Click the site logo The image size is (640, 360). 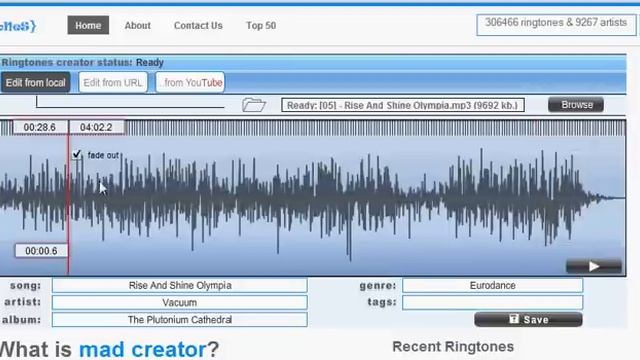[18, 26]
